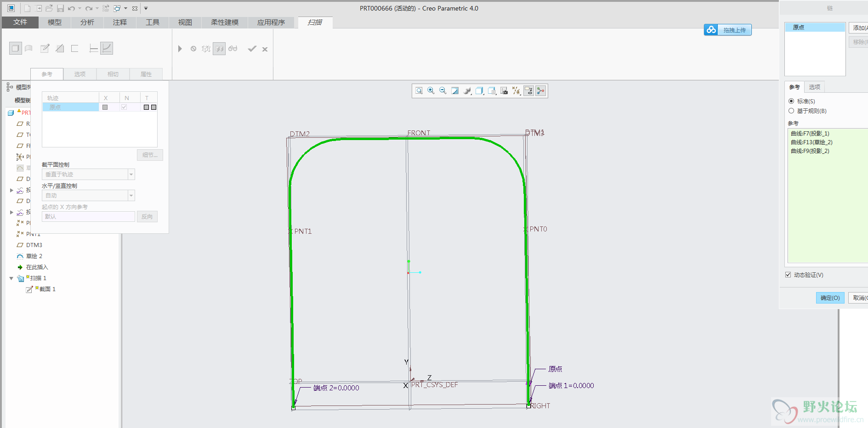Toggle the N checkbox in 原点 row
This screenshot has height=428, width=868.
click(x=124, y=107)
